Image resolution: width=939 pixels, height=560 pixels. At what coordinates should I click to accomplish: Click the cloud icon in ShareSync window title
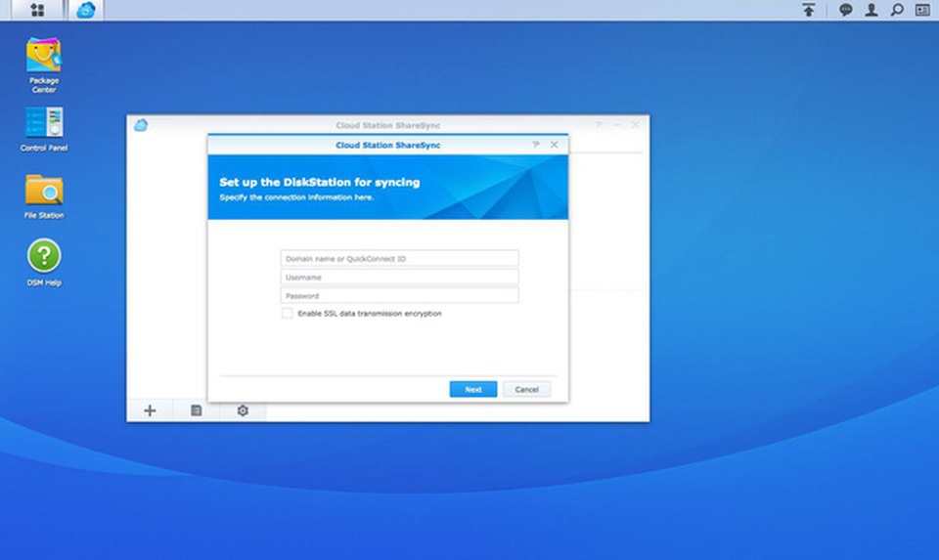pos(141,125)
